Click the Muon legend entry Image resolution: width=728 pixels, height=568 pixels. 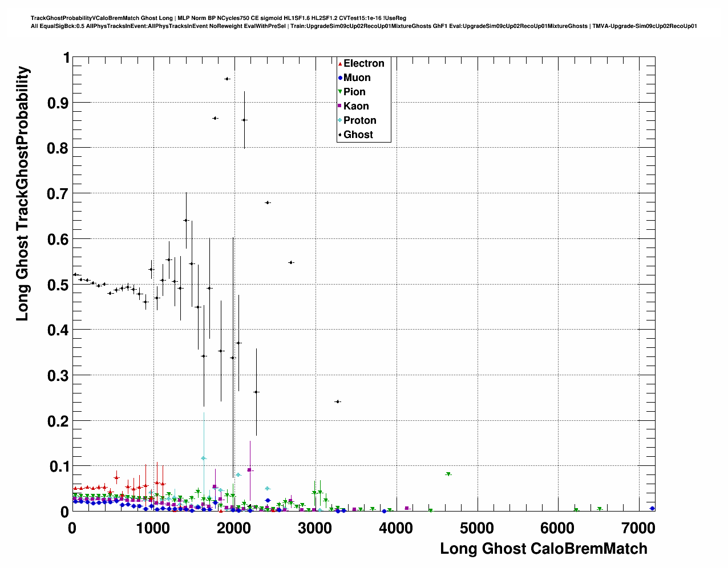click(354, 78)
